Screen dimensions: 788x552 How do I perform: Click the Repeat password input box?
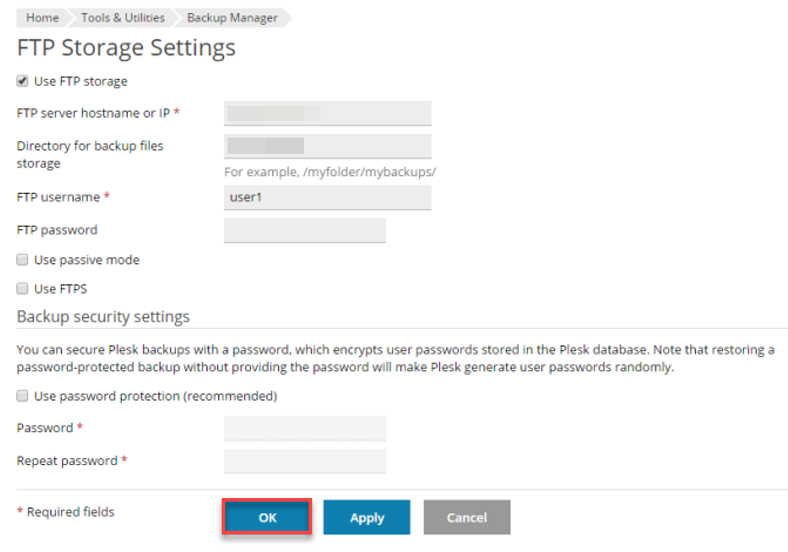305,461
